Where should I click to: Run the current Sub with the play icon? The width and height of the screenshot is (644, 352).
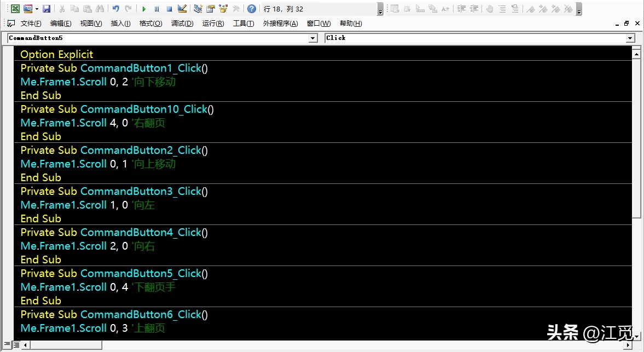[145, 8]
